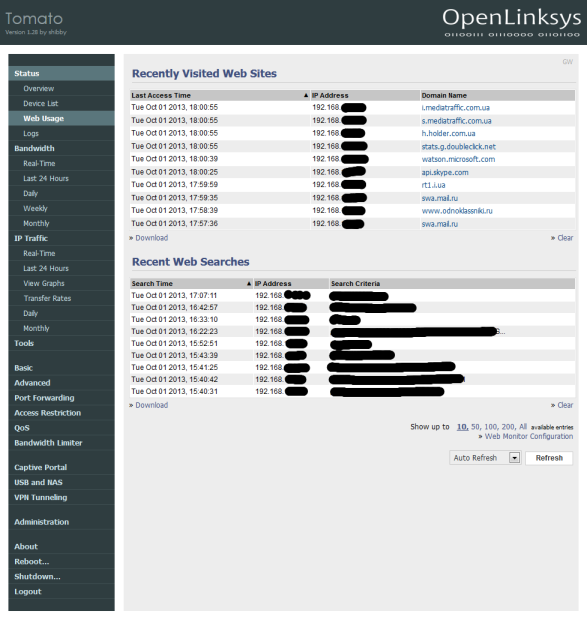
Task: Open Port Forwarding settings
Action: tap(44, 398)
